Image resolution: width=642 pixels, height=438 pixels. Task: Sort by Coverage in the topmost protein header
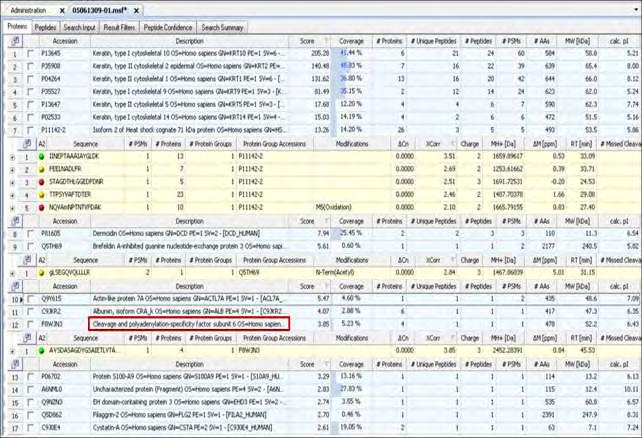(351, 41)
